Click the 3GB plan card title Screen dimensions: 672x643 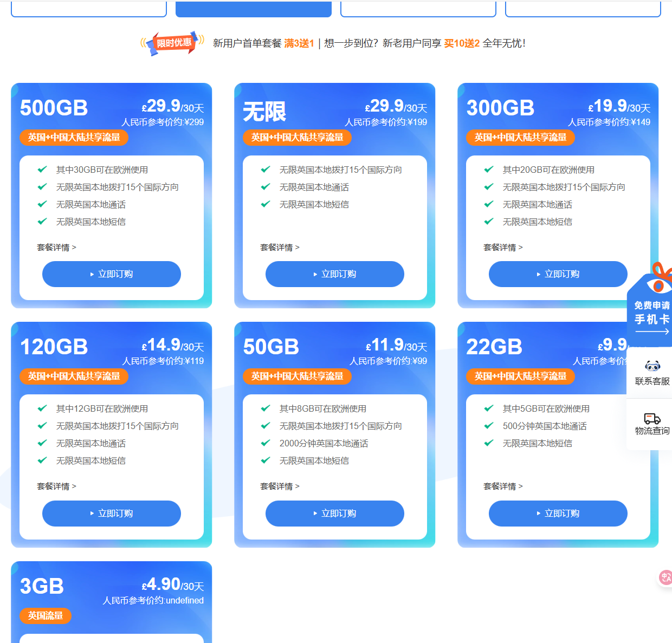click(x=42, y=586)
